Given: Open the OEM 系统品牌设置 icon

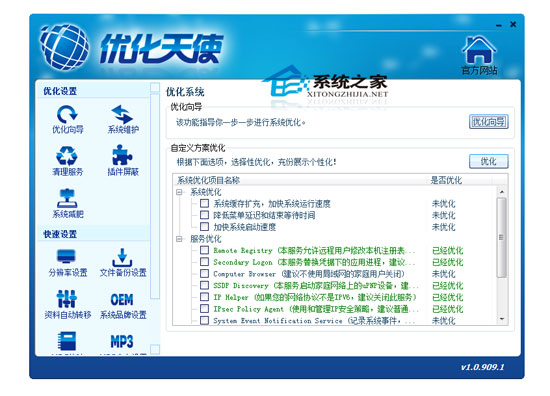Looking at the screenshot, I should pos(123,304).
